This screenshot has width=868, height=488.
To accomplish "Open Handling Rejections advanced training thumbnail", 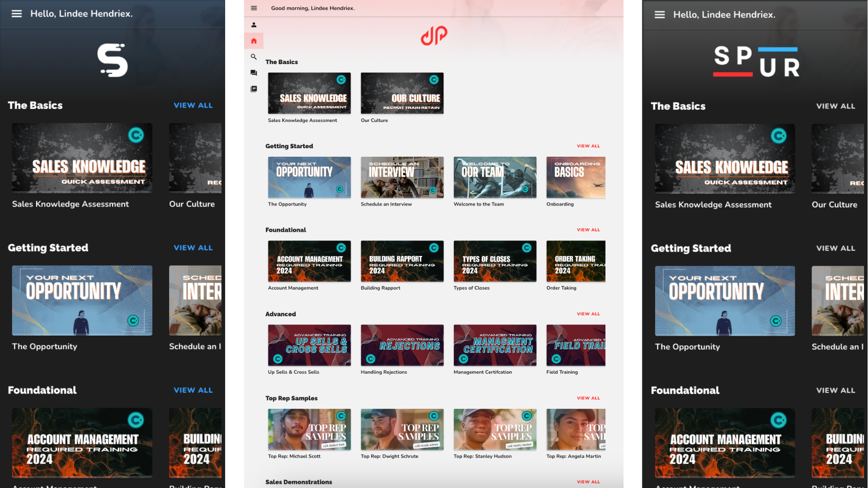I will 402,345.
